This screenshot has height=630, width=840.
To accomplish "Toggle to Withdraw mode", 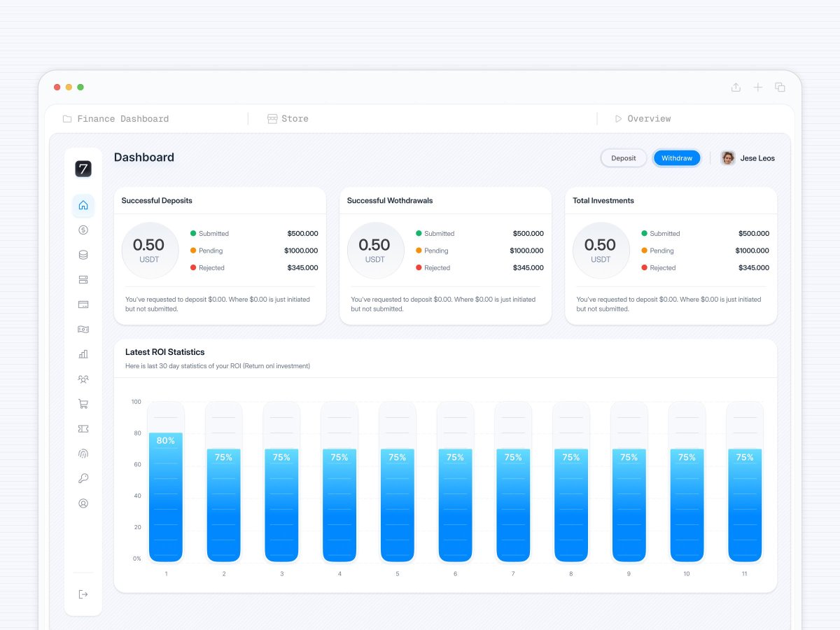I will pyautogui.click(x=676, y=157).
